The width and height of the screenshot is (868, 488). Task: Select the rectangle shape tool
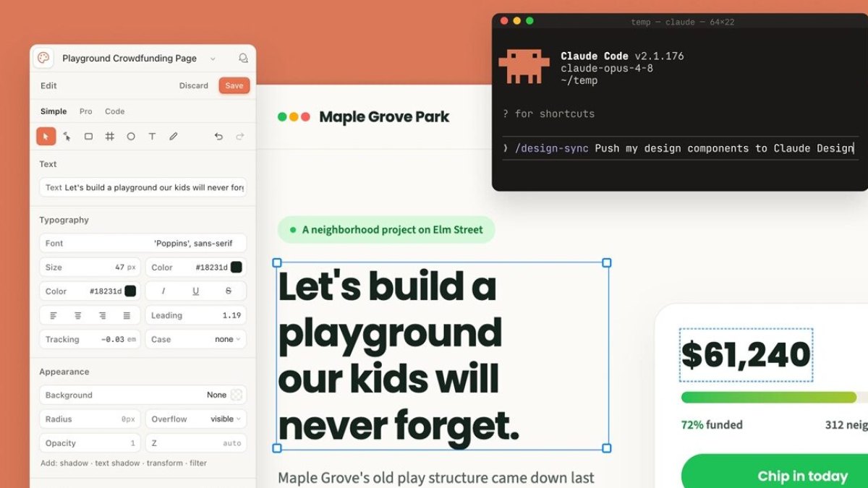point(88,136)
